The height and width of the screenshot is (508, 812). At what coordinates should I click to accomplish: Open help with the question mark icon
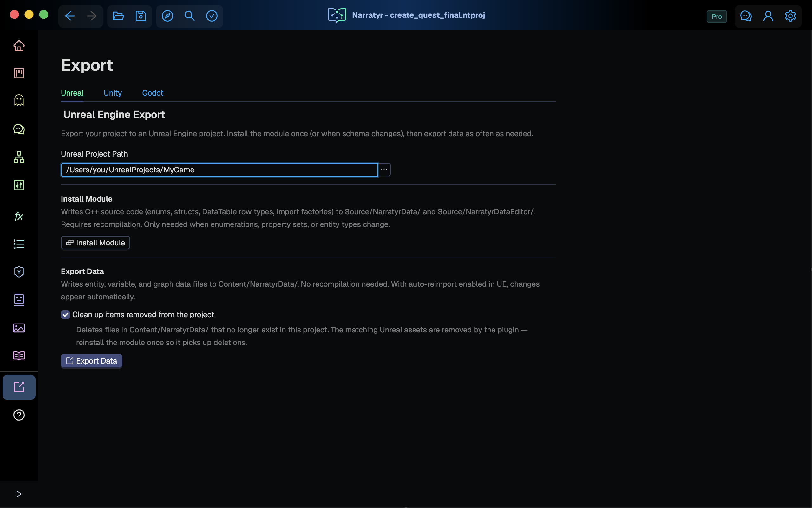19,415
